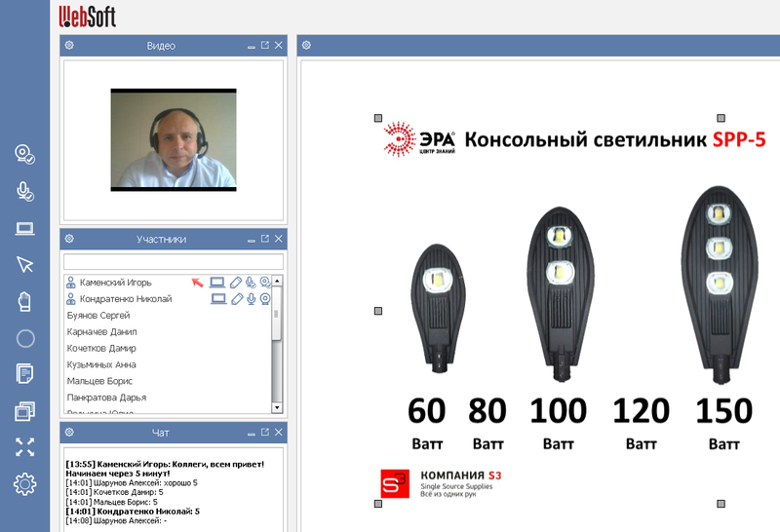Open the documents icon in sidebar
The width and height of the screenshot is (780, 532).
[25, 374]
